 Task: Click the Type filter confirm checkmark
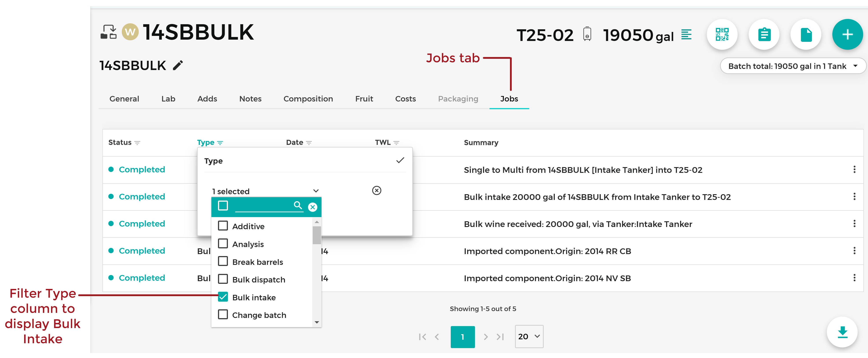pyautogui.click(x=400, y=161)
